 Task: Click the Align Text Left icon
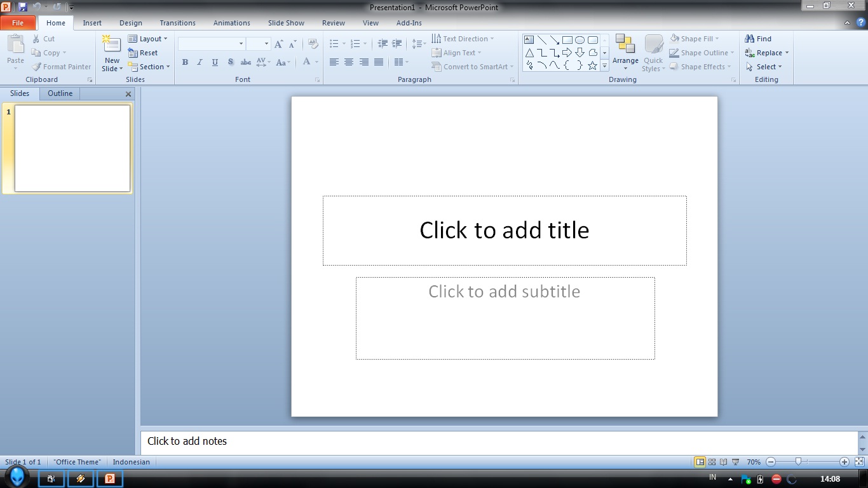coord(334,62)
